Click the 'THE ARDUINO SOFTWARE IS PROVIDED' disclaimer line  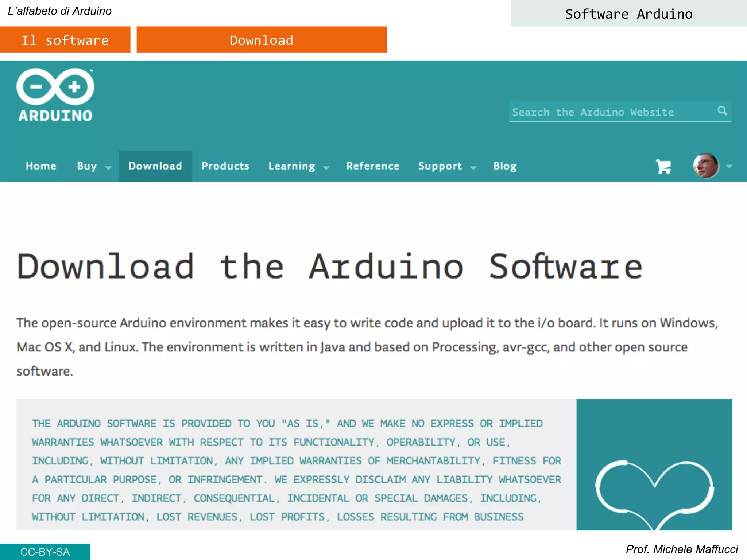pos(287,423)
